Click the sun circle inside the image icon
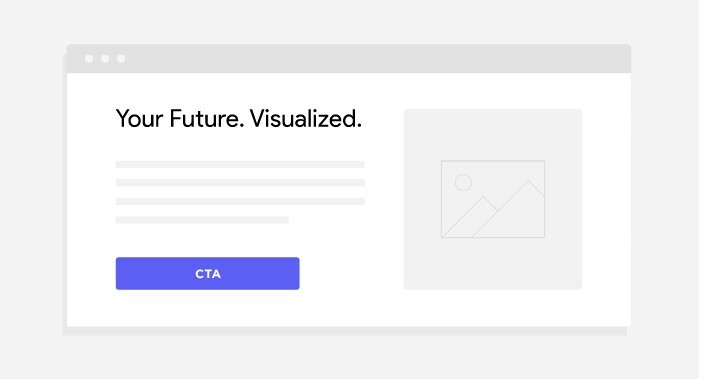 pos(463,183)
